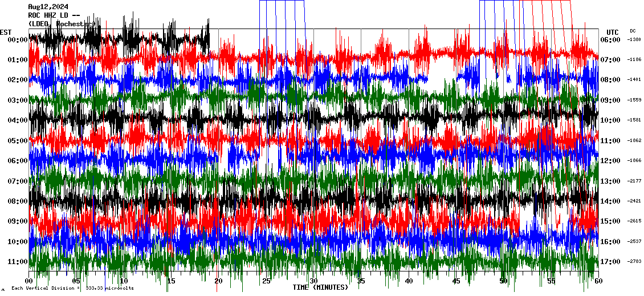Click the DC offset value -2177
Image resolution: width=644 pixels, height=296 pixels.
(x=634, y=181)
